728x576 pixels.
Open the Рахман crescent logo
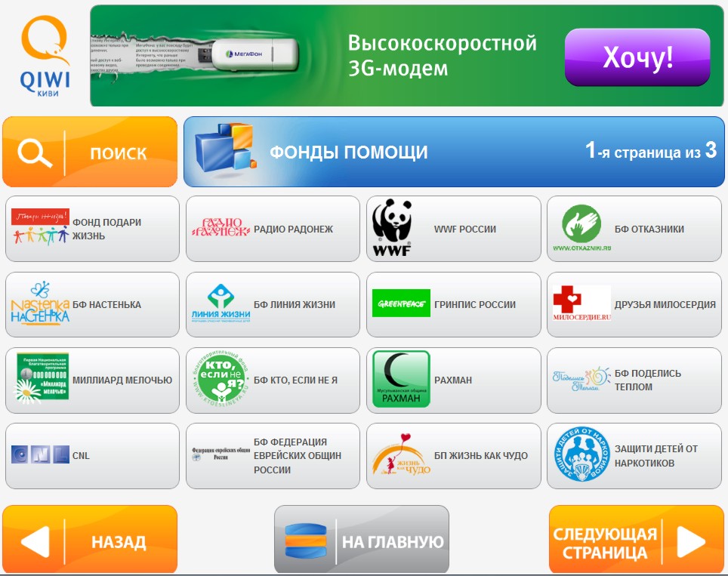[x=401, y=379]
